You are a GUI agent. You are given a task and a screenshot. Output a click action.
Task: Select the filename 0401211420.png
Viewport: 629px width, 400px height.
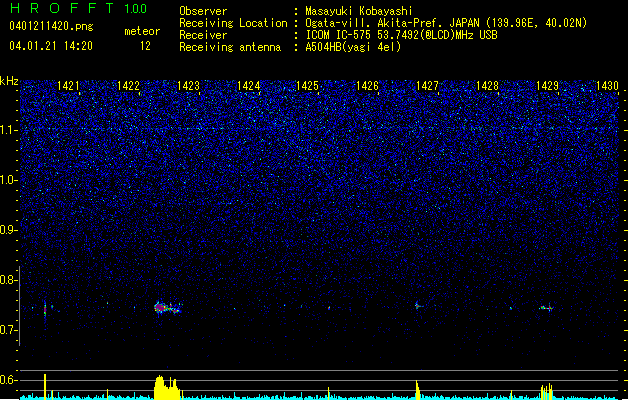51,26
